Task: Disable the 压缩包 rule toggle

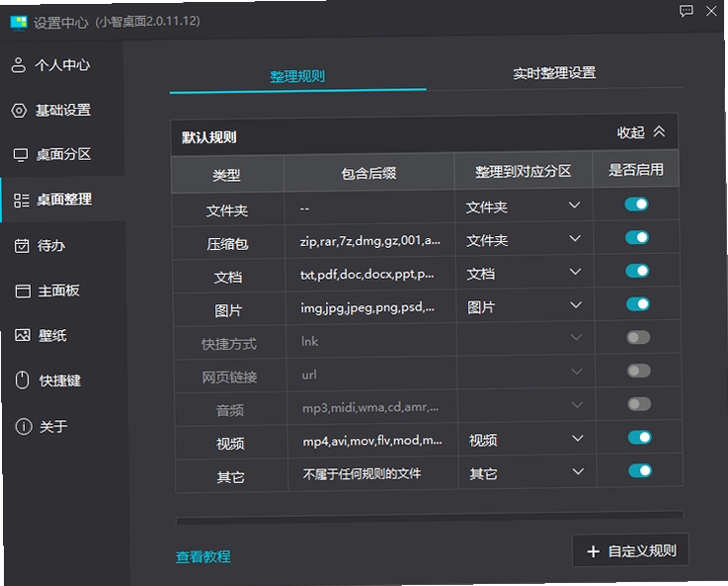Action: [637, 237]
